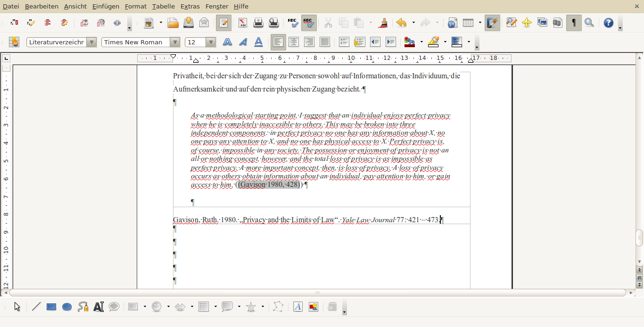Toggle the Edit Points tool

click(x=278, y=307)
